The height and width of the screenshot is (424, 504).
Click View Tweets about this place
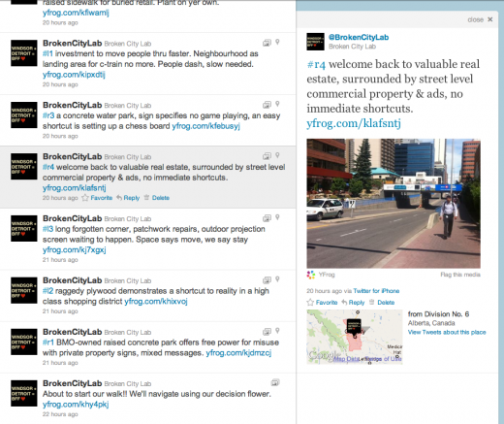[447, 332]
